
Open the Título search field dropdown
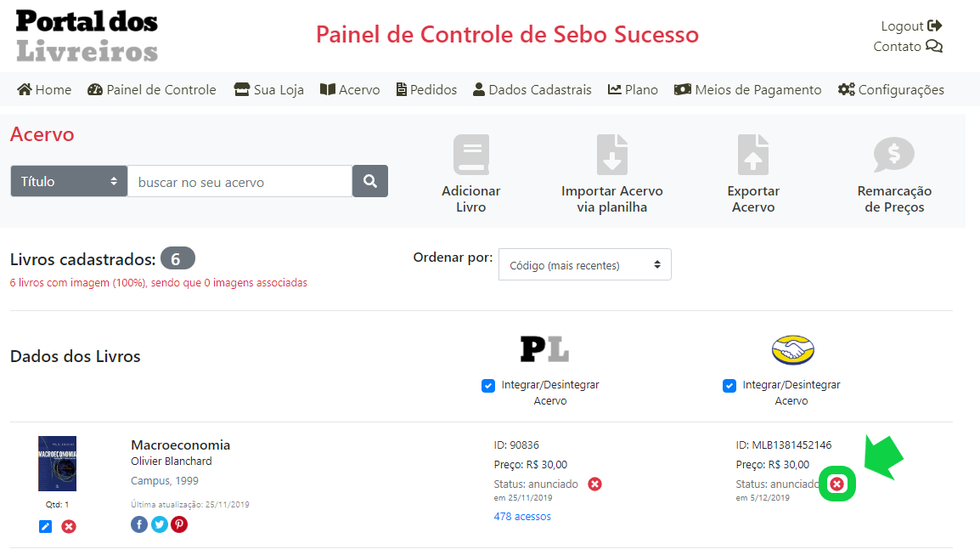[x=69, y=181]
